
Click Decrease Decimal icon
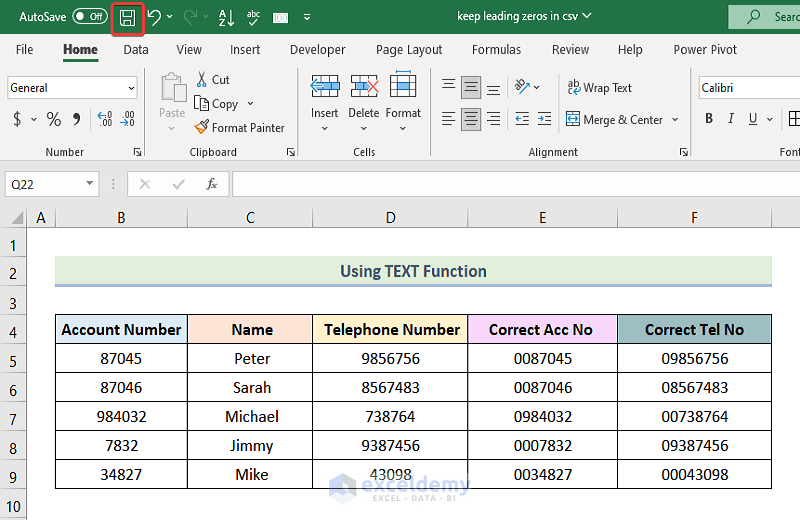click(128, 119)
